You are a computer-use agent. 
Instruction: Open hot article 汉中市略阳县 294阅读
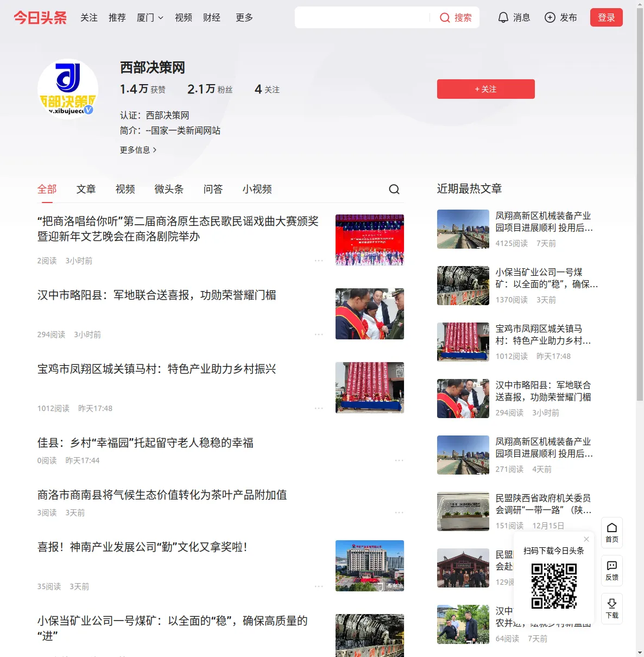pyautogui.click(x=544, y=391)
